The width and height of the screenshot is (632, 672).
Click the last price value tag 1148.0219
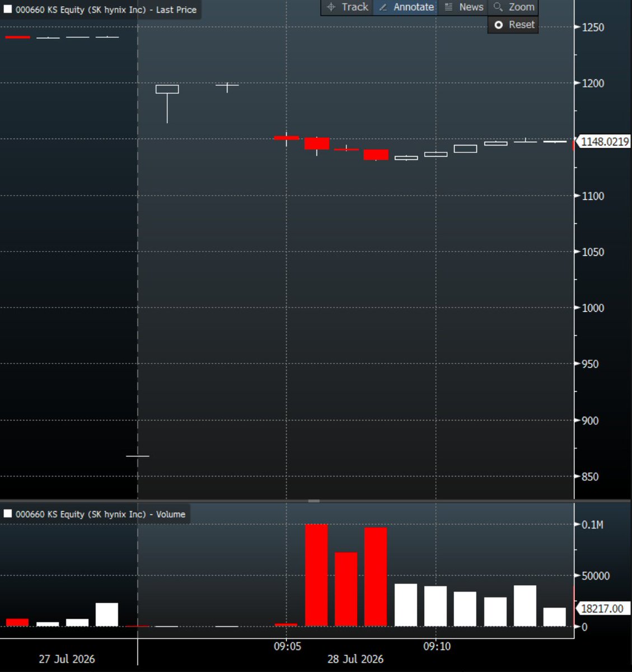[x=605, y=142]
